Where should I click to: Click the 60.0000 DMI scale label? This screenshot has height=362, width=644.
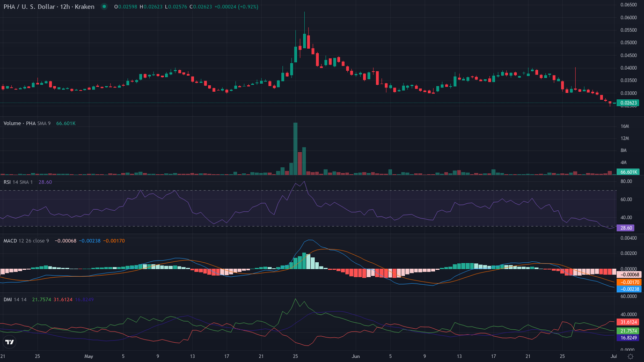(x=628, y=295)
